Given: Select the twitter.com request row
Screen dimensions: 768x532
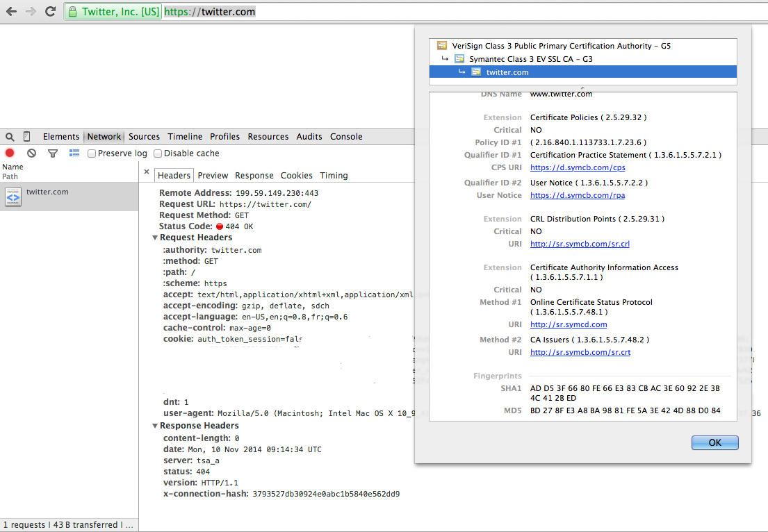Looking at the screenshot, I should (x=69, y=197).
